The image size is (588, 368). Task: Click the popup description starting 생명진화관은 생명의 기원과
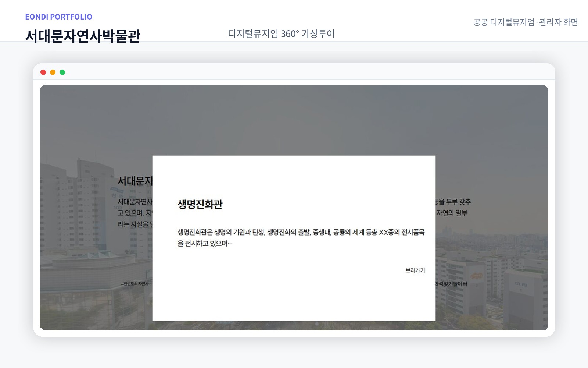click(x=301, y=238)
